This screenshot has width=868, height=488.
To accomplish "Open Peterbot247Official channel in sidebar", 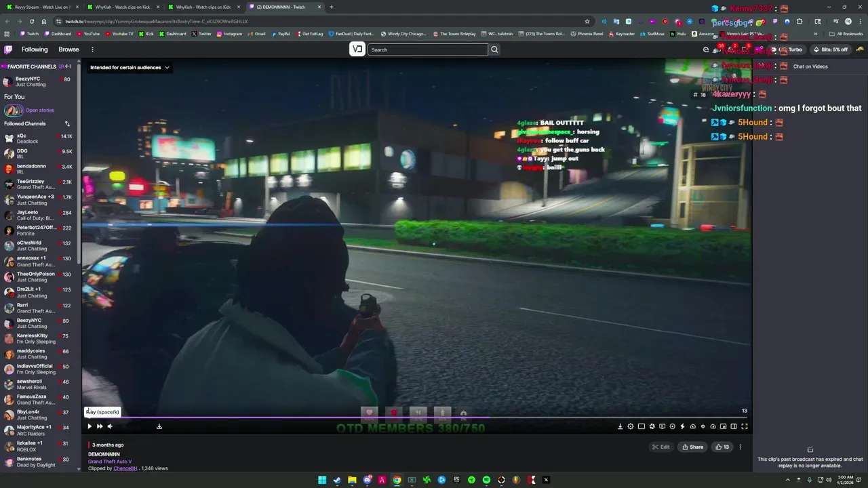I will pos(39,230).
